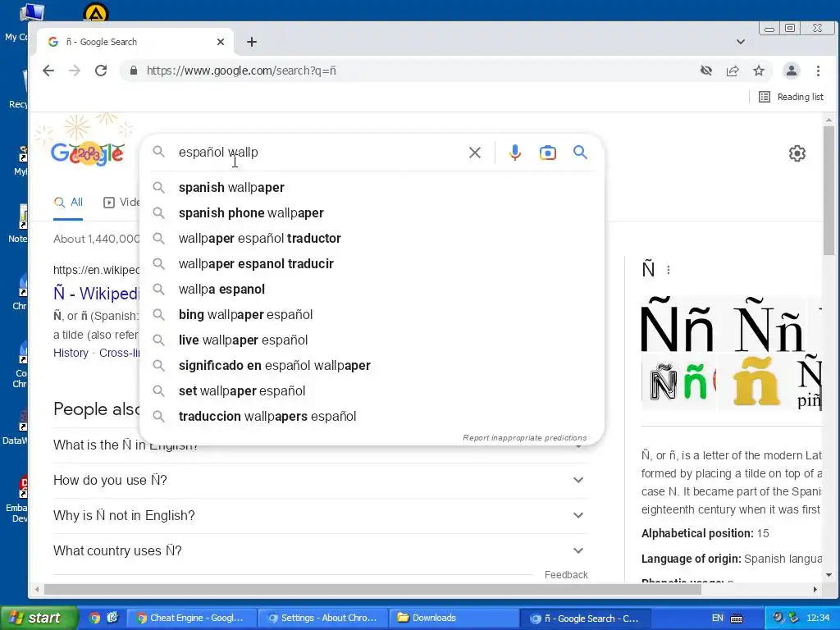This screenshot has width=840, height=630.
Task: Open the History Wikipedia sublink
Action: point(71,353)
